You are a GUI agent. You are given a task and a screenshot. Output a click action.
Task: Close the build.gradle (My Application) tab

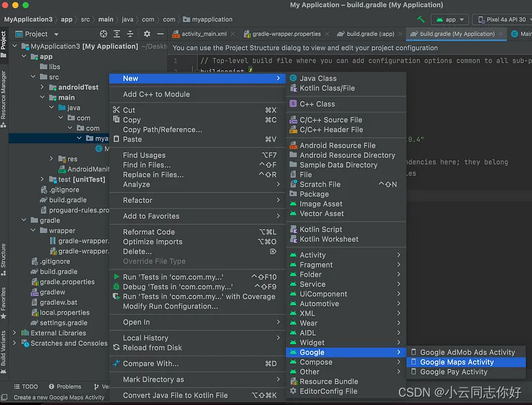click(501, 34)
